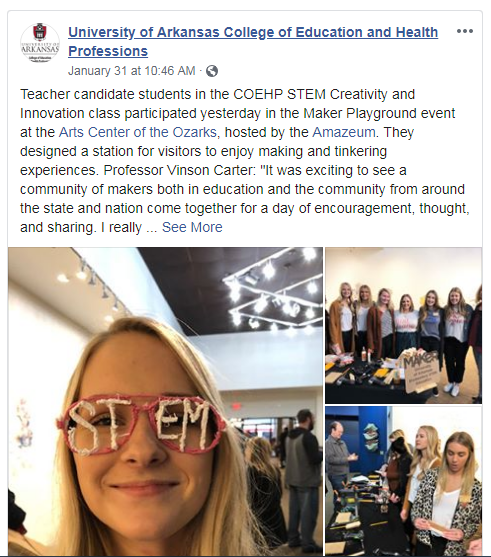Click the January 31 at 10:46 AM timestamp
This screenshot has height=557, width=491.
click(x=132, y=71)
